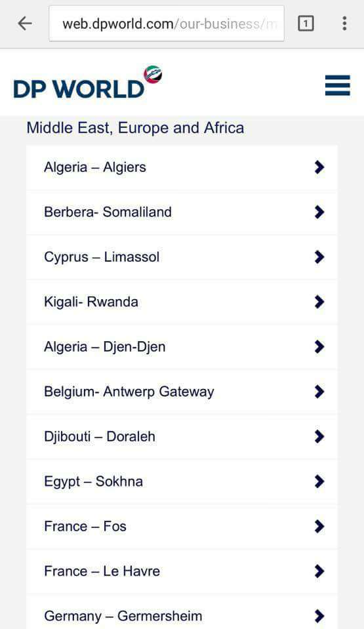
Task: Focus the web.dpworld.com address bar
Action: (x=167, y=24)
